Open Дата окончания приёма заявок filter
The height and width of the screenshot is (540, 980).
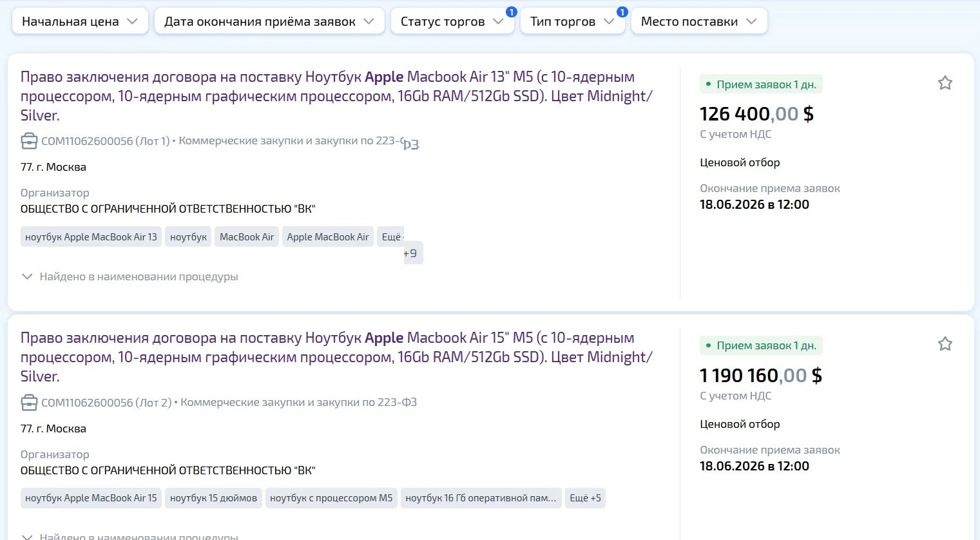coord(269,21)
